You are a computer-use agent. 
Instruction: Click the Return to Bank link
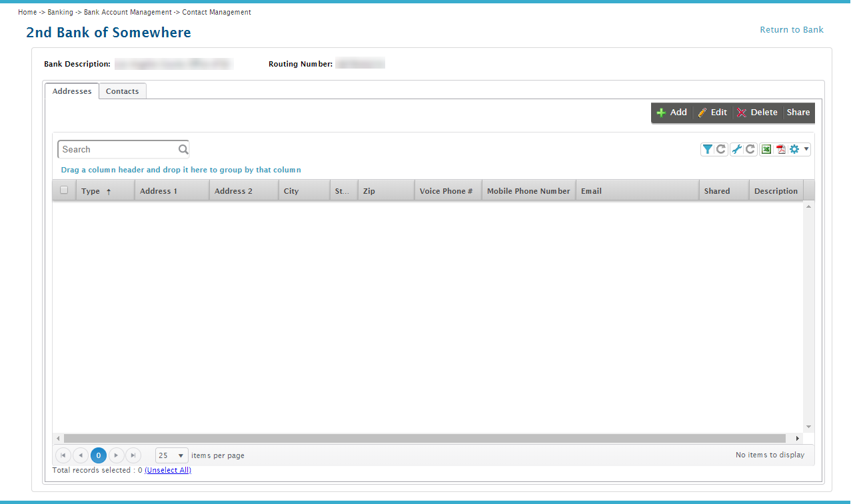[792, 30]
